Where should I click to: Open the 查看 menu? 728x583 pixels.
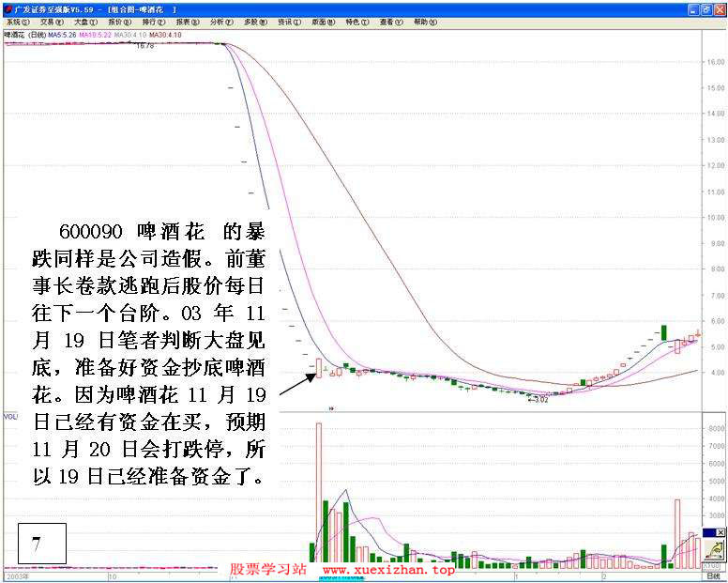click(391, 22)
